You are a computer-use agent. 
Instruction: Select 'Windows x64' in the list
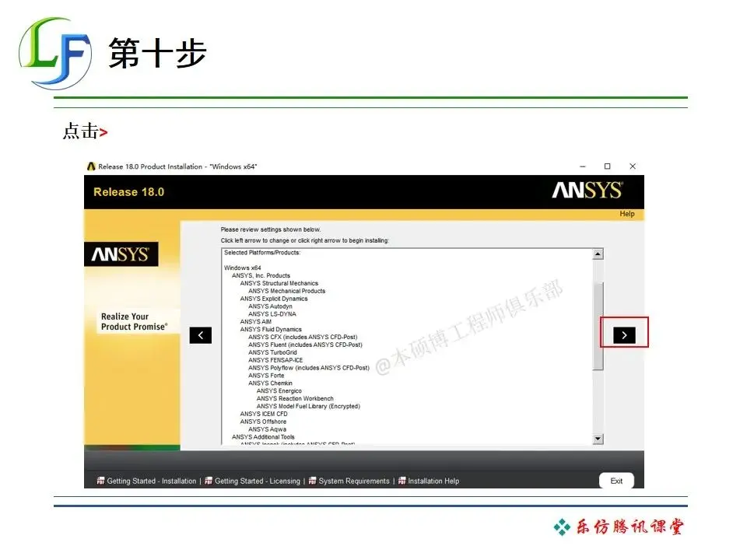pyautogui.click(x=243, y=268)
